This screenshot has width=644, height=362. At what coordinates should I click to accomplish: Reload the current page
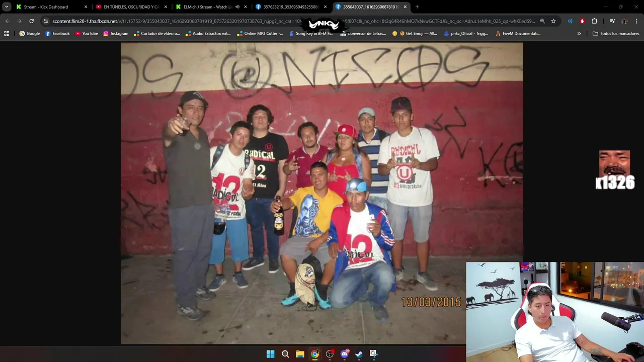click(x=31, y=21)
